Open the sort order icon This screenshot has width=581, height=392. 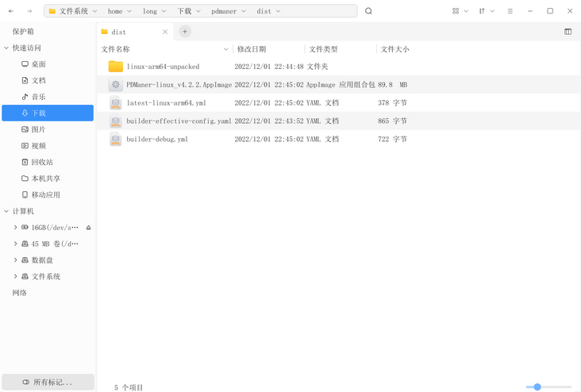482,11
